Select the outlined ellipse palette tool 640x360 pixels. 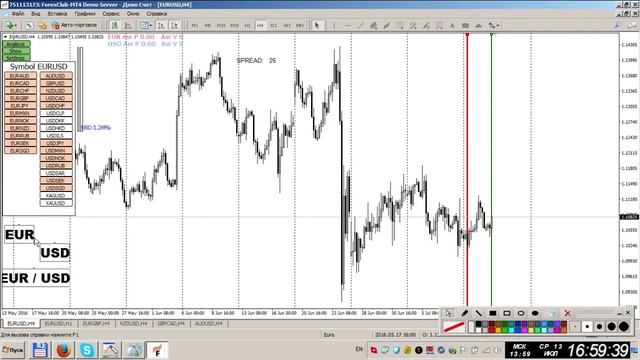(521, 313)
